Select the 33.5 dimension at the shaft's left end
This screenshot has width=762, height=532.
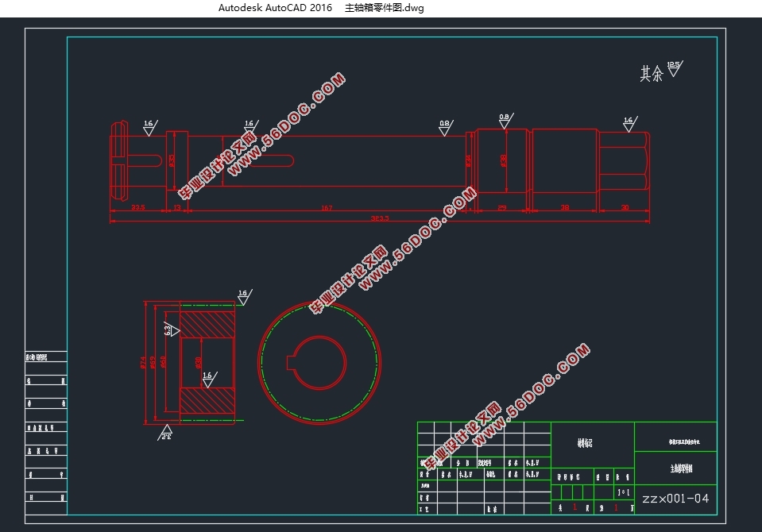coord(137,208)
